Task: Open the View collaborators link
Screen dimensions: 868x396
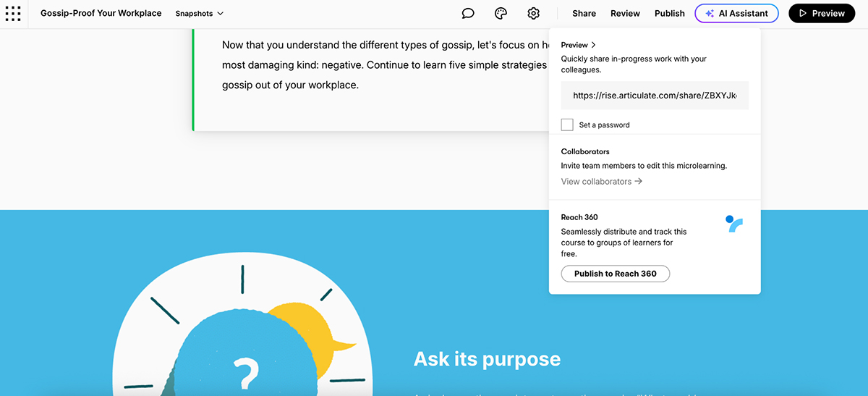Action: (601, 181)
